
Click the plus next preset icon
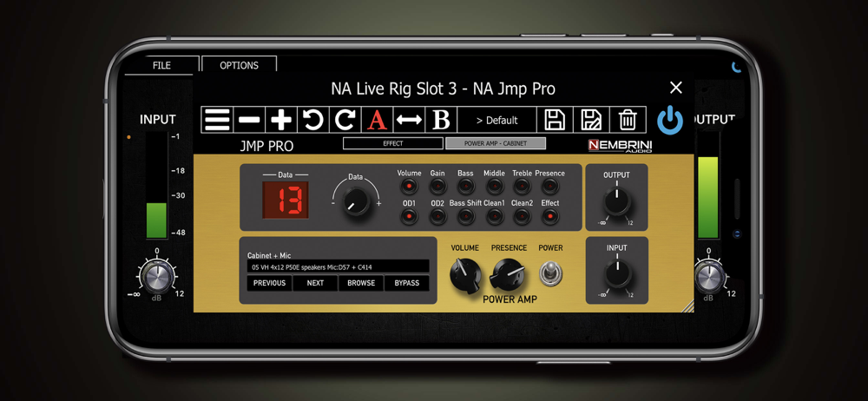click(x=281, y=120)
